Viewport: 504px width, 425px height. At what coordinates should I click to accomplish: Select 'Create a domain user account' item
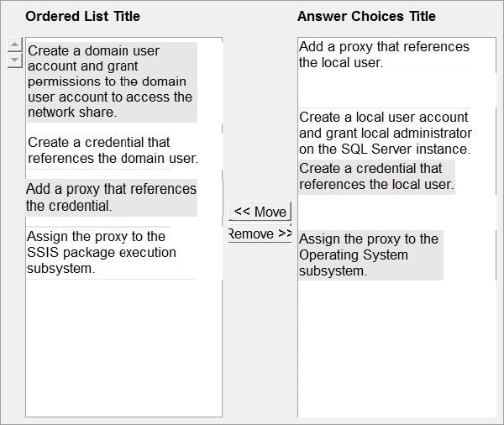click(112, 82)
